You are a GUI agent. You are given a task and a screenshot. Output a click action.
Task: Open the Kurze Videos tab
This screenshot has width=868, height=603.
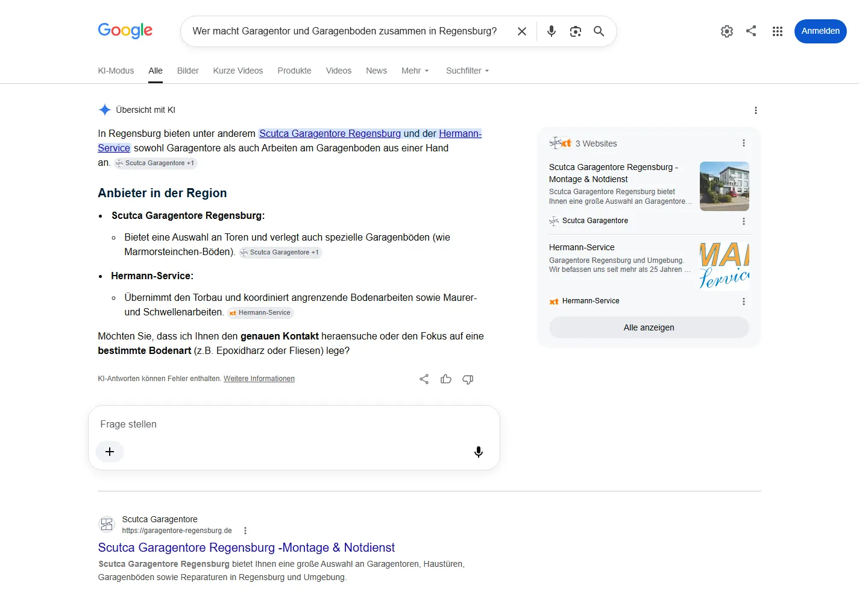click(x=238, y=71)
